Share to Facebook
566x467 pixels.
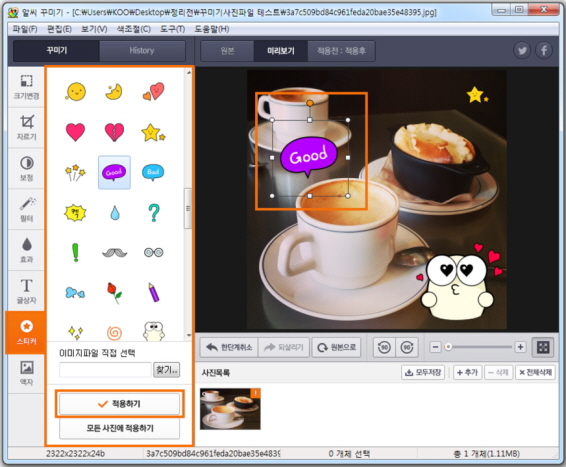(544, 51)
